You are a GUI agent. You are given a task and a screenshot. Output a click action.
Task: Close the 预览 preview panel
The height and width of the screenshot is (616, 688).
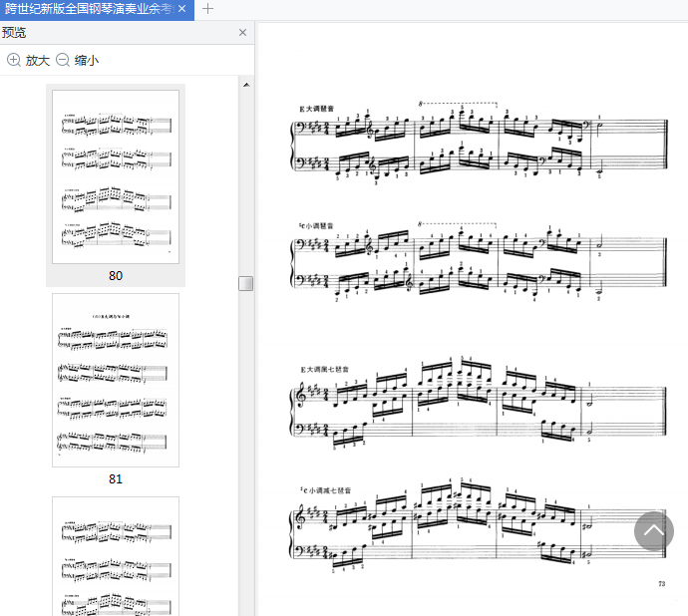[x=242, y=33]
